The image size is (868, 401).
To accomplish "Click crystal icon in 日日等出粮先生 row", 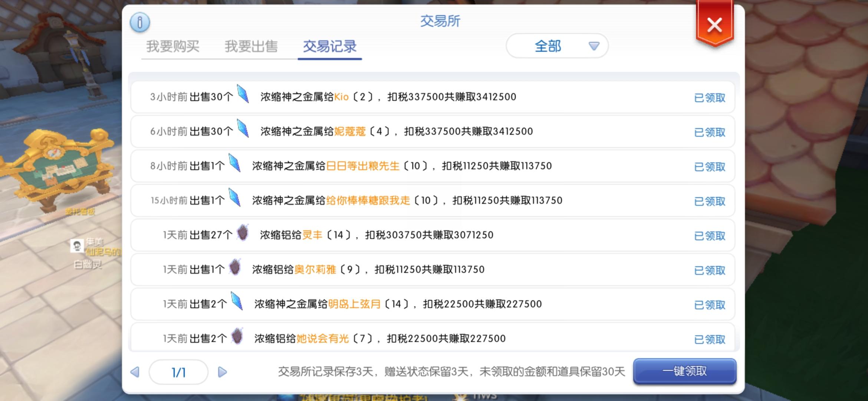I will point(234,163).
